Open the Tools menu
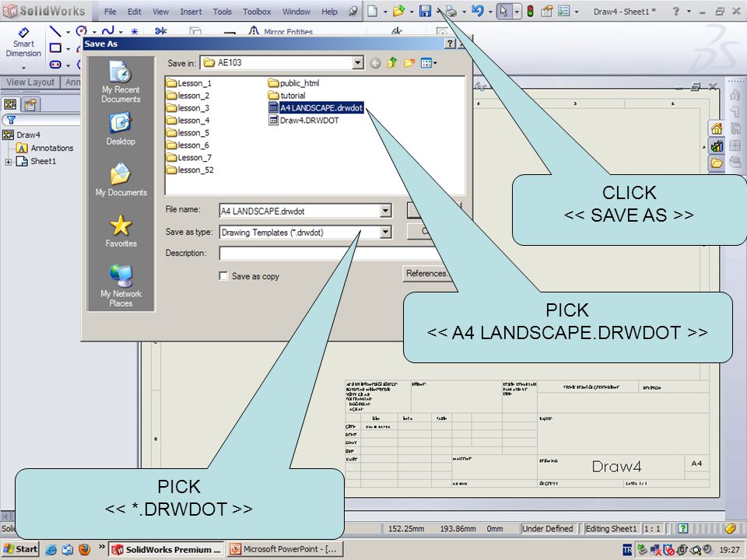Screen dimensions: 747x560 222,12
